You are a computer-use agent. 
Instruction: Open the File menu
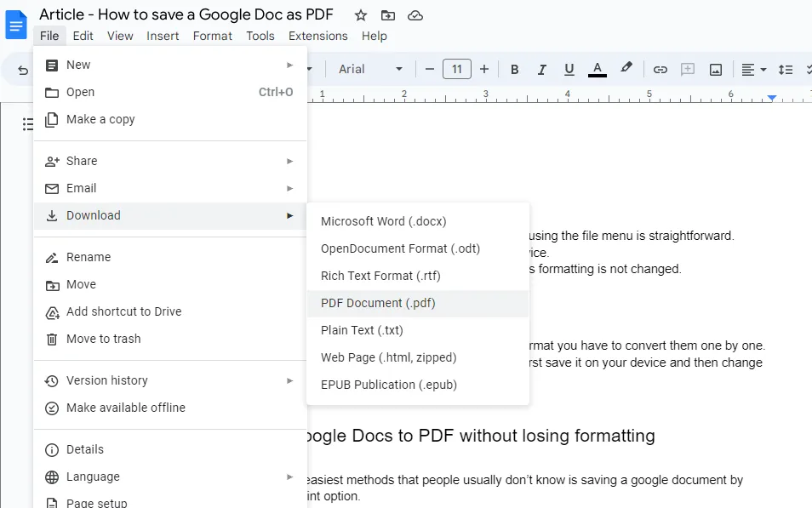click(49, 36)
